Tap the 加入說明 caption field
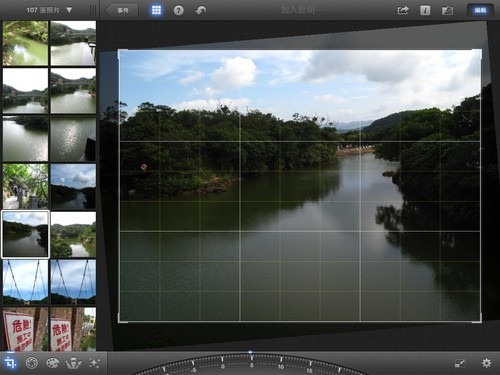500x375 pixels. pyautogui.click(x=303, y=10)
